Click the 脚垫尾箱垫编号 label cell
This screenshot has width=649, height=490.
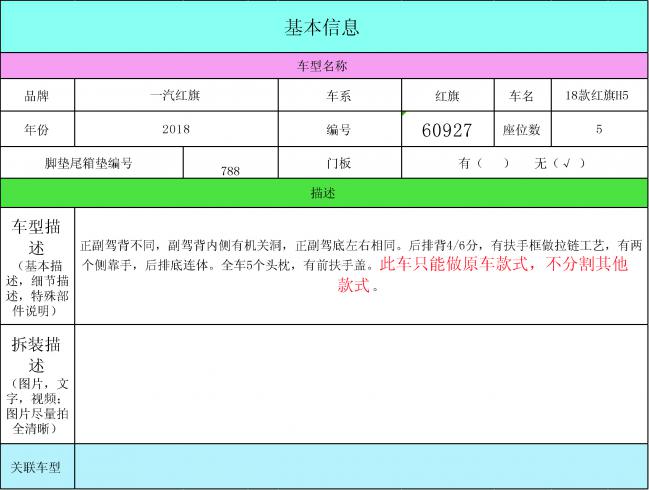[x=91, y=163]
